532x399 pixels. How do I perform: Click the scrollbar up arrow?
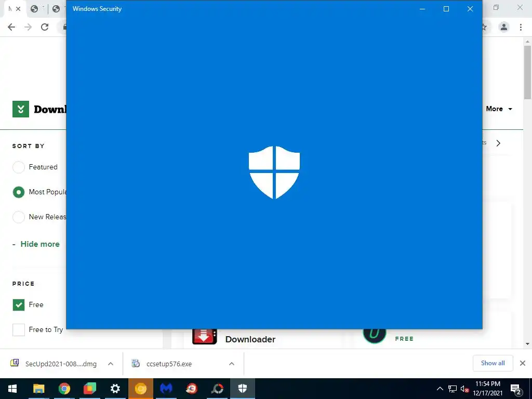[x=527, y=42]
